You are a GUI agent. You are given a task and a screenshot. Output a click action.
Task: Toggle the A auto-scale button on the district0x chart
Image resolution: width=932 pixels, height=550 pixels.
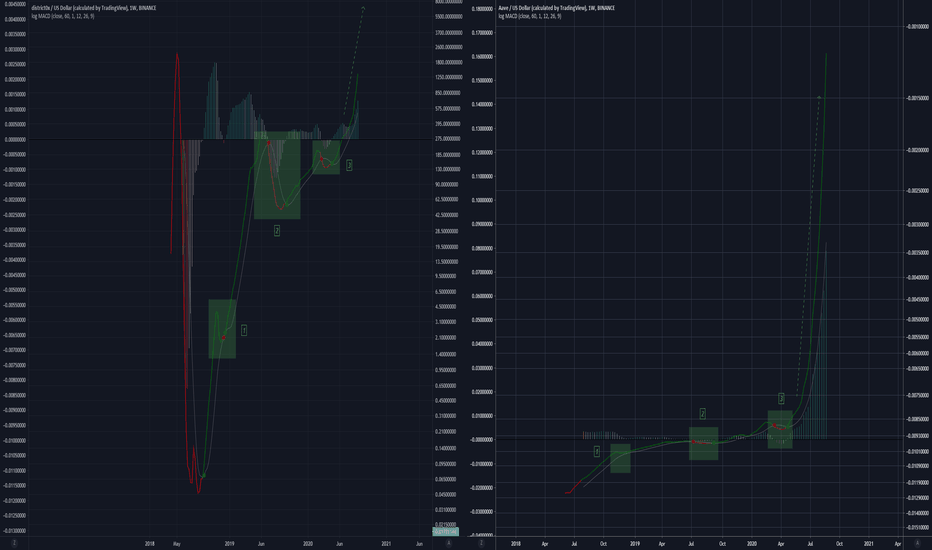pyautogui.click(x=449, y=543)
